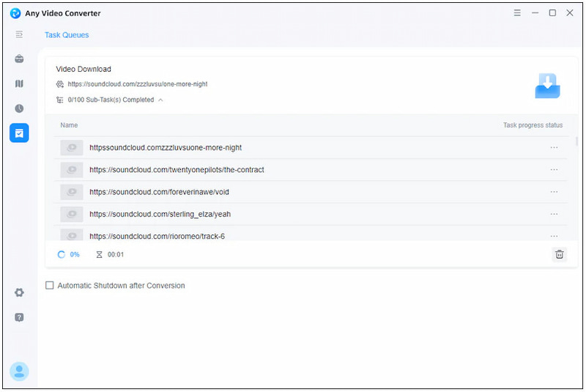Open the hamburger menu in title bar

point(517,13)
